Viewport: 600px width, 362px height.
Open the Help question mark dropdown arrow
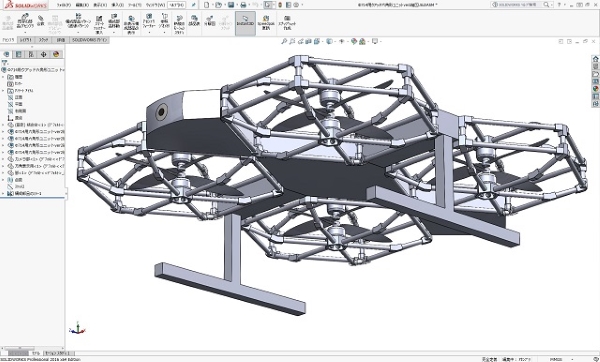565,5
